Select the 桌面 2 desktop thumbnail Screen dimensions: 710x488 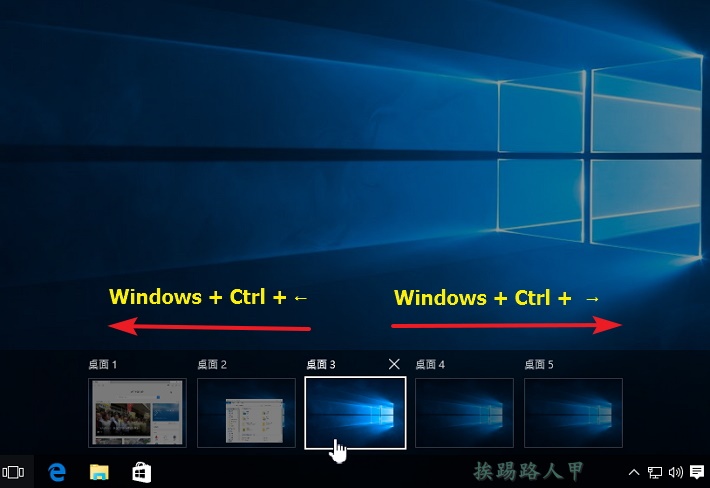[x=246, y=412]
